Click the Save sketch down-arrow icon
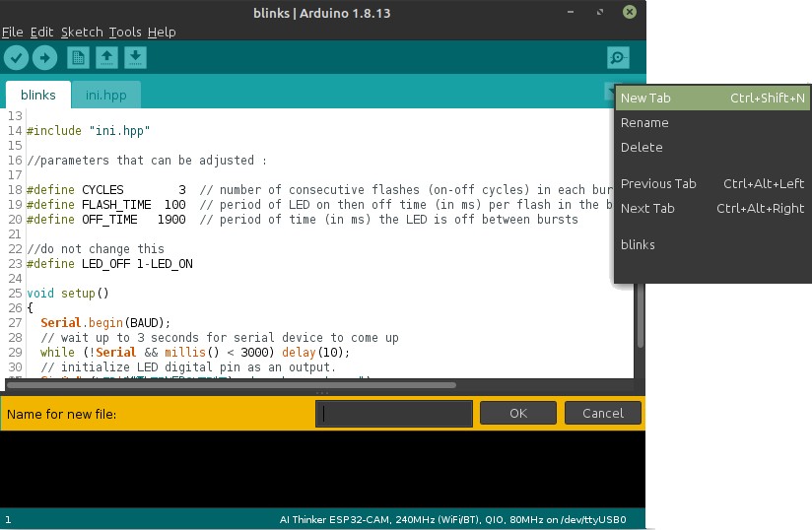 coord(135,58)
